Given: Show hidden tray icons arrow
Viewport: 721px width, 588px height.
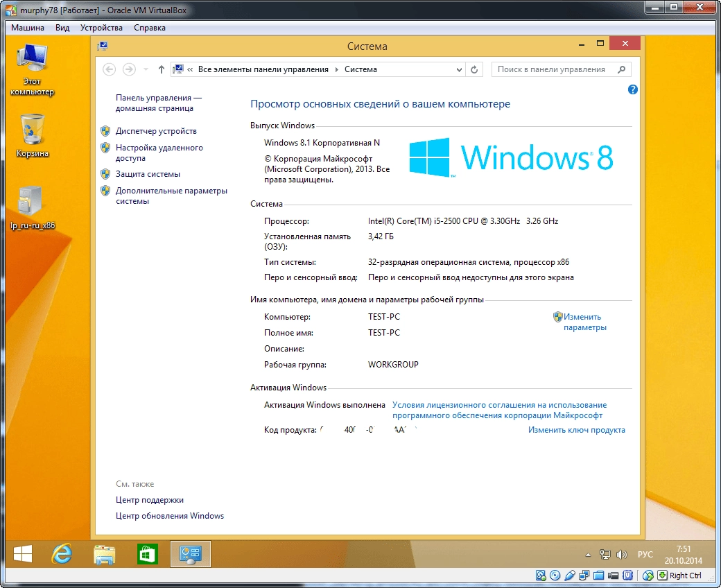Looking at the screenshot, I should click(588, 555).
